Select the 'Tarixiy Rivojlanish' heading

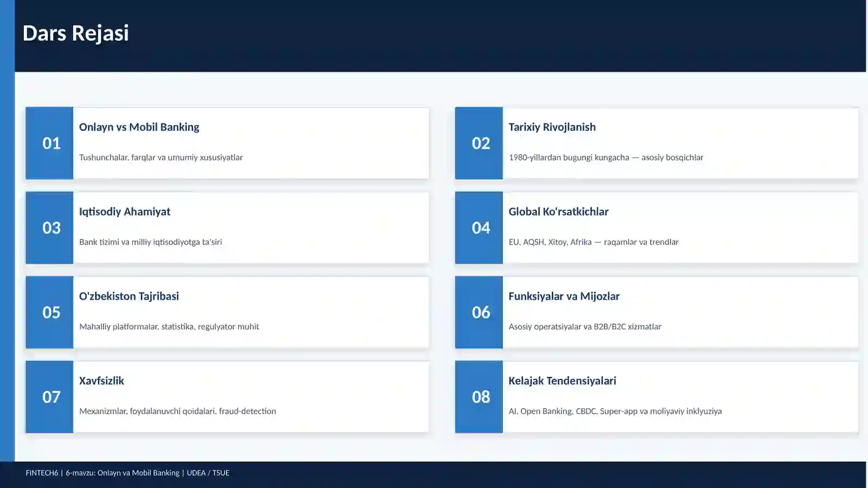552,127
